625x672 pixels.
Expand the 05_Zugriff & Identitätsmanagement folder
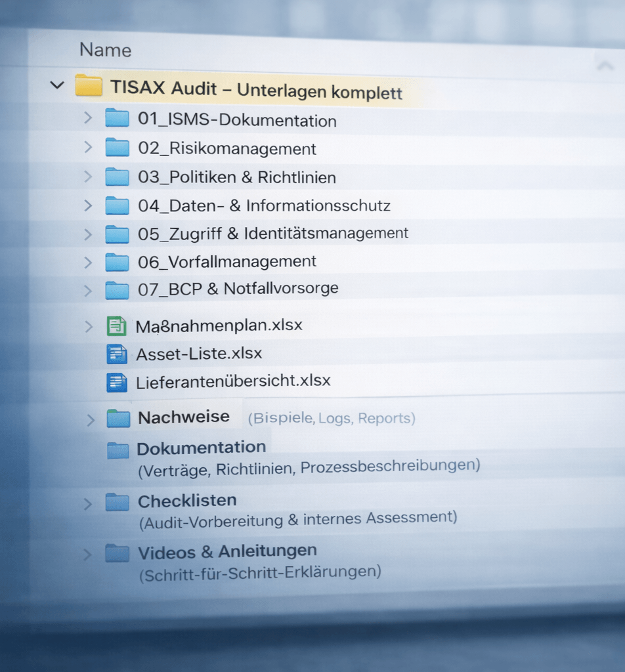click(x=88, y=234)
